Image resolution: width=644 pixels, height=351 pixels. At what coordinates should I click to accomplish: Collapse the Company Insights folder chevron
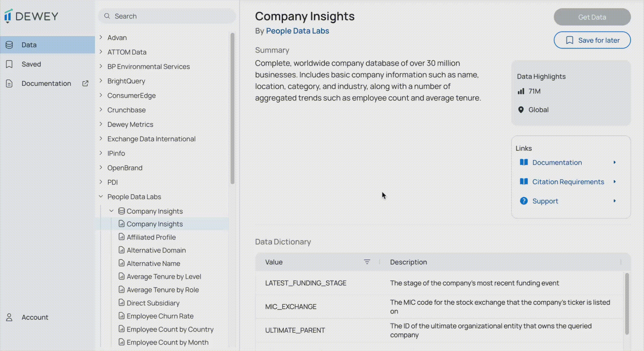(x=111, y=211)
